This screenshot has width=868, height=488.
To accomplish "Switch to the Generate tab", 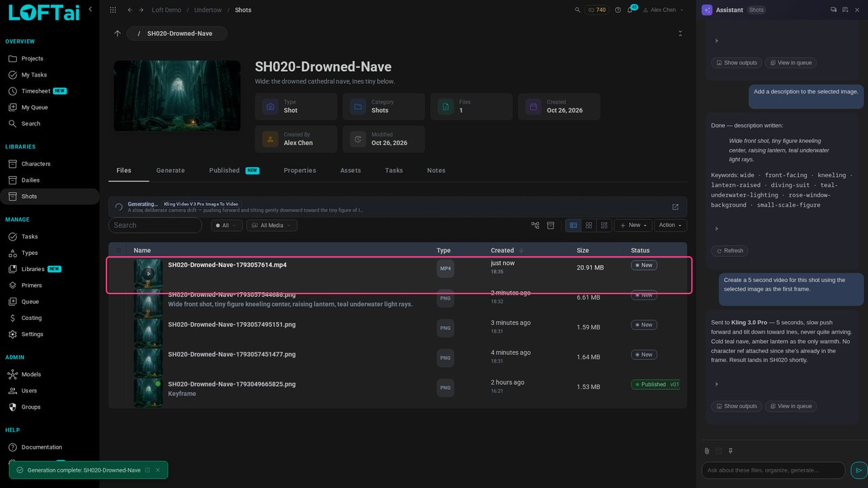I will (x=170, y=170).
